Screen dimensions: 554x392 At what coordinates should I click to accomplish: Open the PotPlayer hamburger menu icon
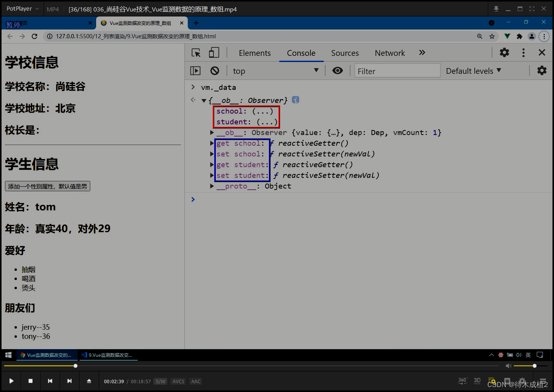[543, 381]
